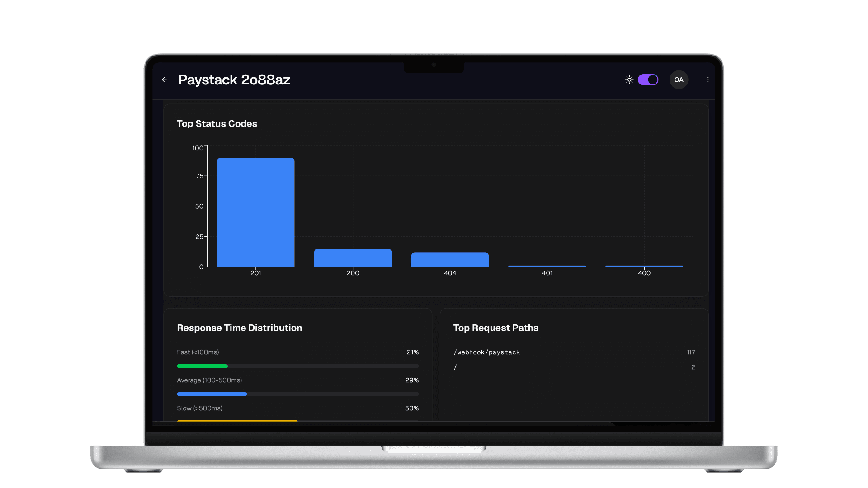
Task: Click the 50% slow value
Action: [411, 408]
